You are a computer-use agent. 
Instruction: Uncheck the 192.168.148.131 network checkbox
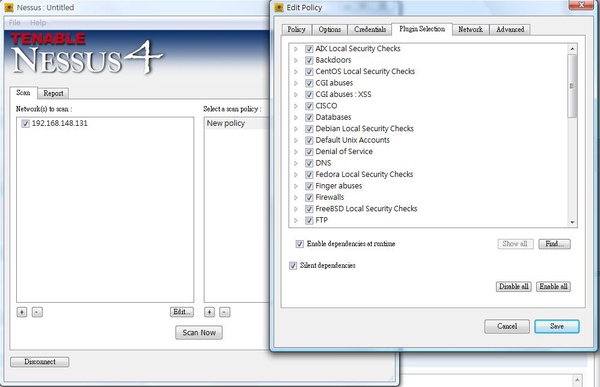(25, 123)
